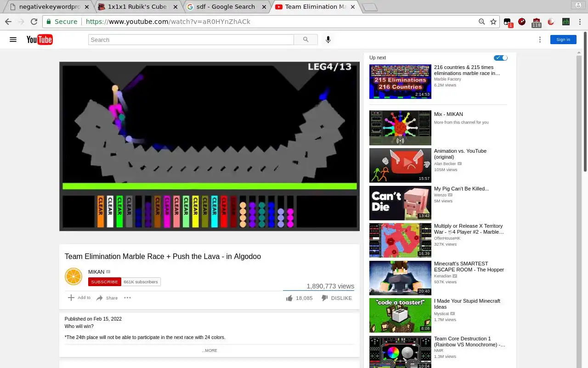Click the green 'eh' extension icon
The width and height of the screenshot is (588, 368).
(565, 22)
